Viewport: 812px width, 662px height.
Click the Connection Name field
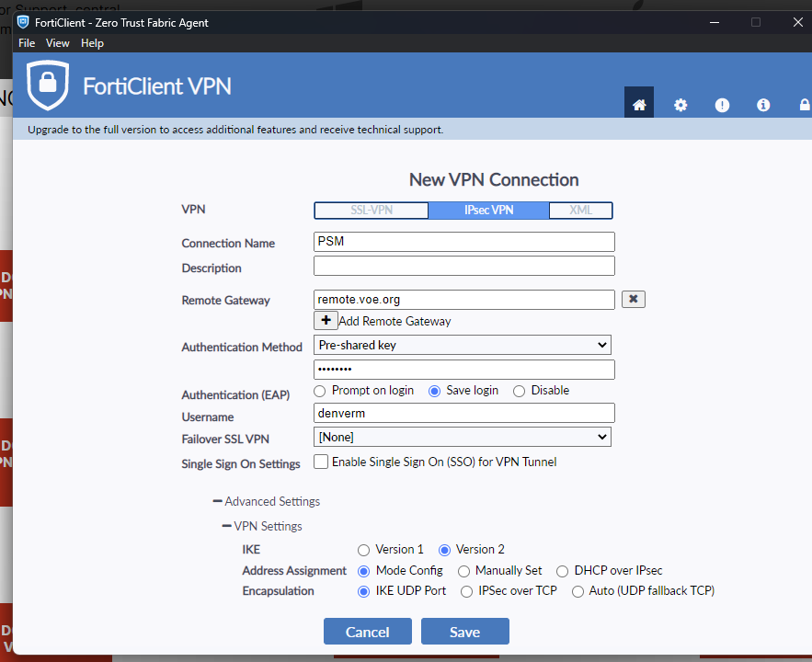464,242
